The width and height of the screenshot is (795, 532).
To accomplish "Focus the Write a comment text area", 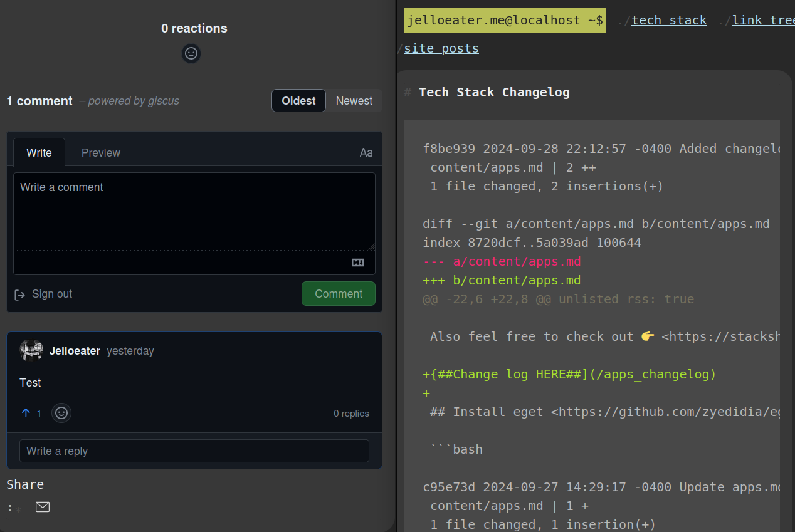I will (x=194, y=212).
